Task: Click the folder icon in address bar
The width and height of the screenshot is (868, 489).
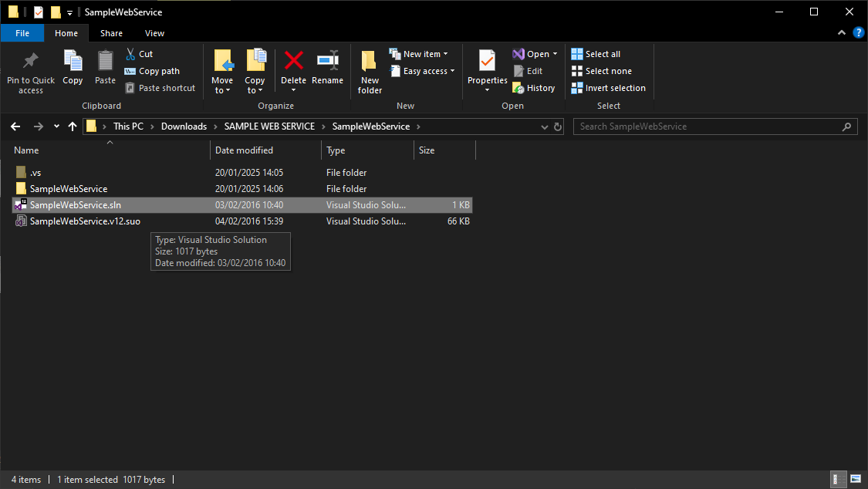Action: tap(91, 126)
